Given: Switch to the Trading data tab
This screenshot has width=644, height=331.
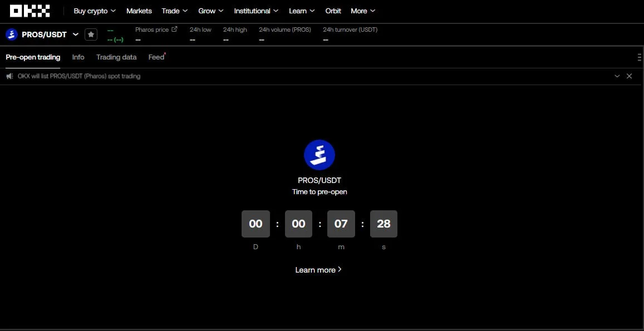Looking at the screenshot, I should (116, 57).
